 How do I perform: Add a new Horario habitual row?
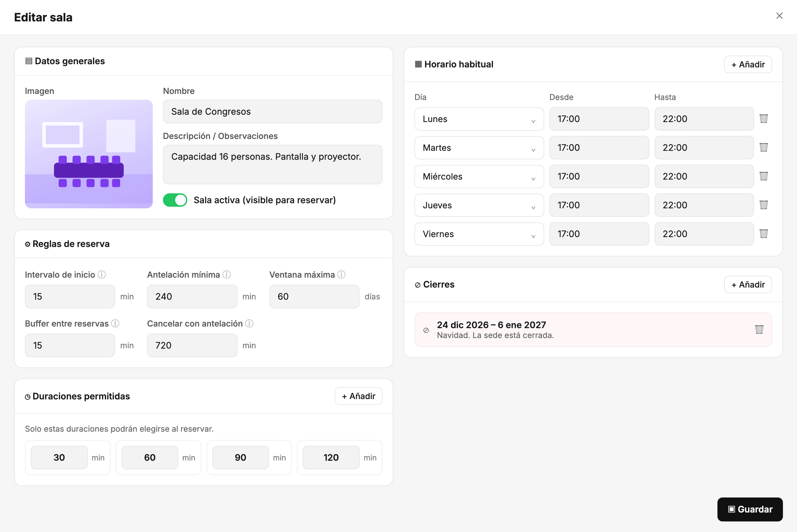pyautogui.click(x=748, y=65)
